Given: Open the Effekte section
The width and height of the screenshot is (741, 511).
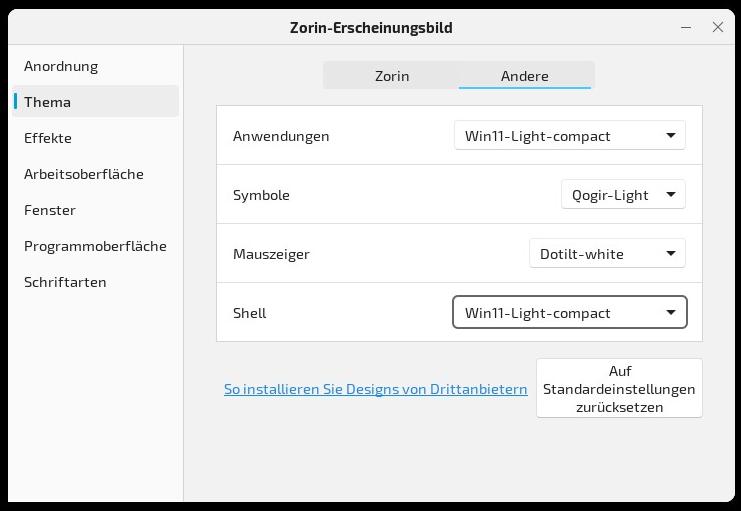Looking at the screenshot, I should (x=48, y=138).
